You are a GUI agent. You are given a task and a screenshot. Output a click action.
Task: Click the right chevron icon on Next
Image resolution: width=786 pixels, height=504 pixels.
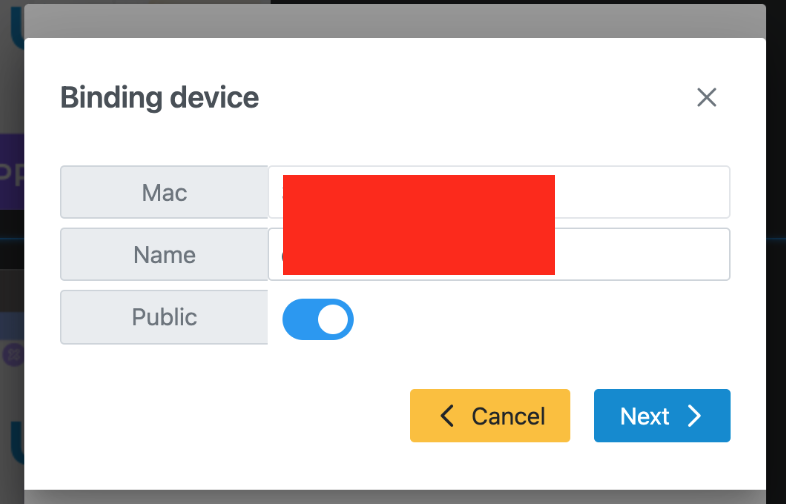coord(695,416)
